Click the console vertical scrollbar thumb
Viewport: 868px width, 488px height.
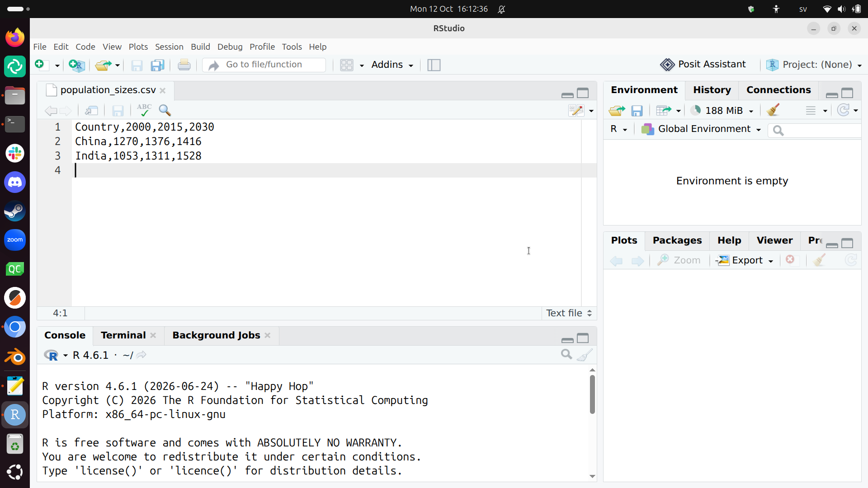[592, 394]
